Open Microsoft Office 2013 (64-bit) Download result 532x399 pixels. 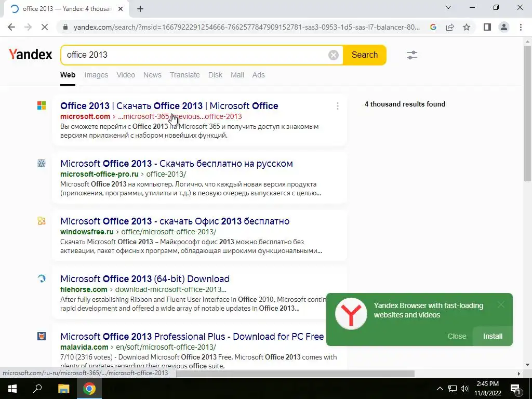(145, 279)
